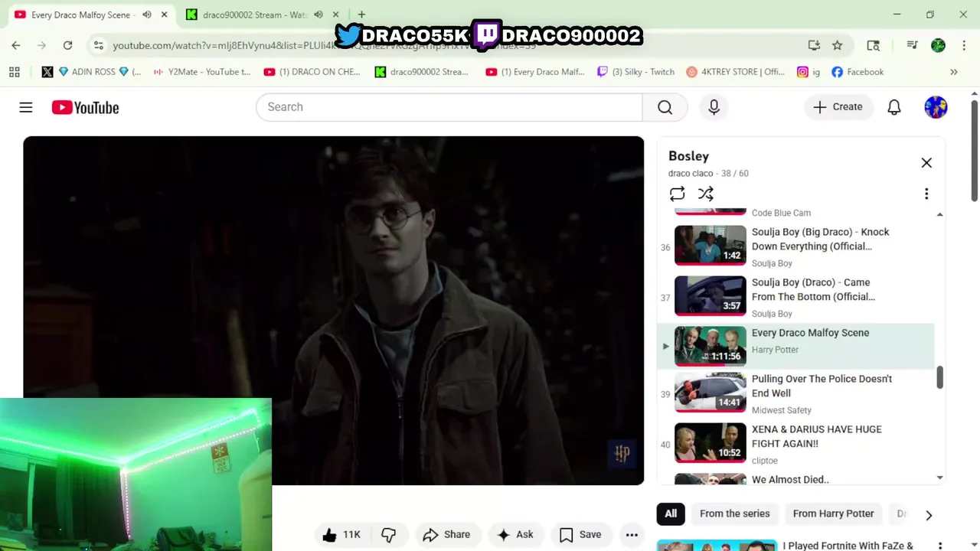
Task: Open the apps grid in bookmarks bar
Action: click(14, 72)
